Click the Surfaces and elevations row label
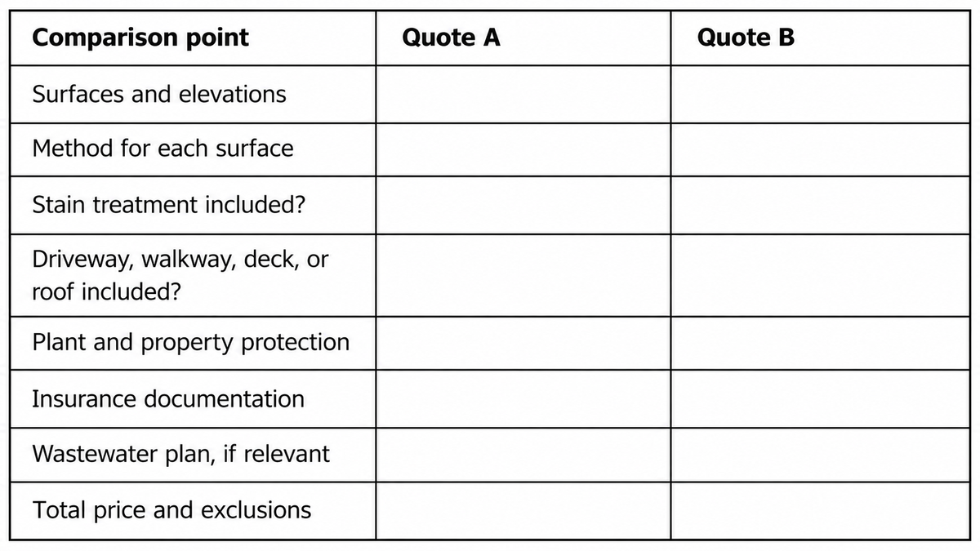Image resolution: width=980 pixels, height=551 pixels. [x=159, y=94]
